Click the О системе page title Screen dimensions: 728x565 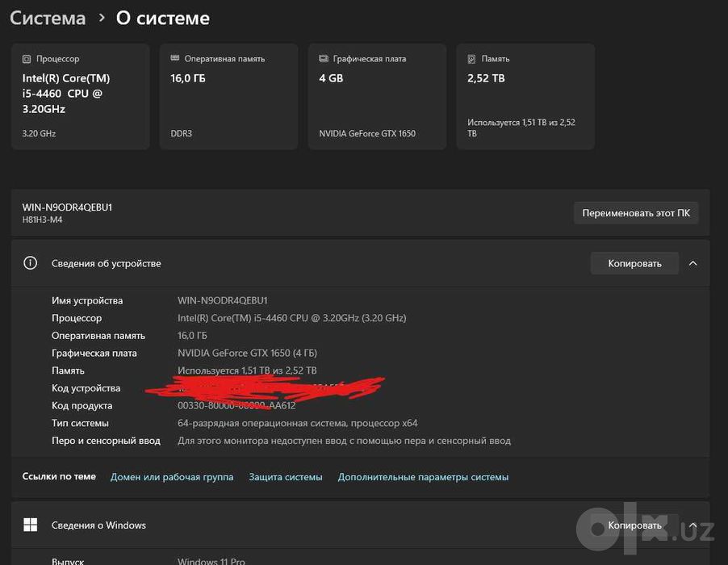click(162, 18)
